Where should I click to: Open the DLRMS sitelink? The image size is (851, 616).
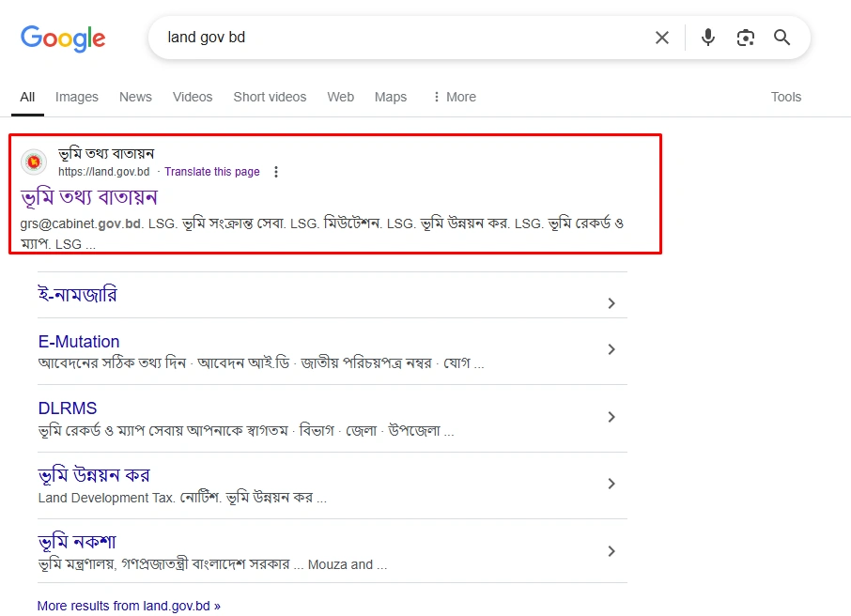tap(68, 408)
